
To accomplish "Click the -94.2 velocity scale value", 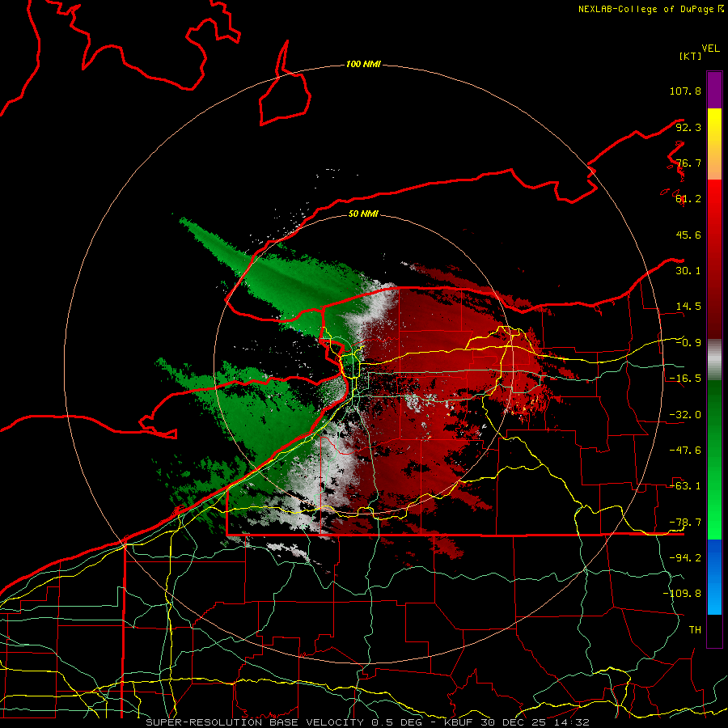I will [x=685, y=558].
